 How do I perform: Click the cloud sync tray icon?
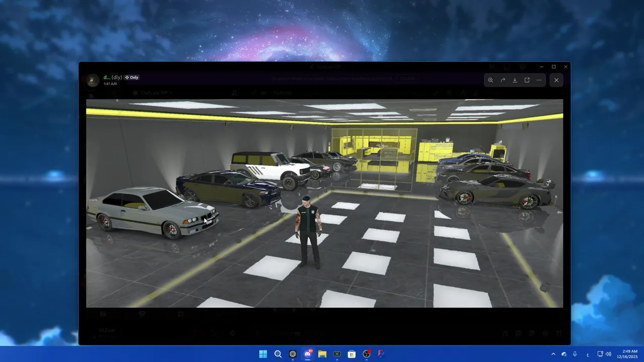tap(564, 354)
